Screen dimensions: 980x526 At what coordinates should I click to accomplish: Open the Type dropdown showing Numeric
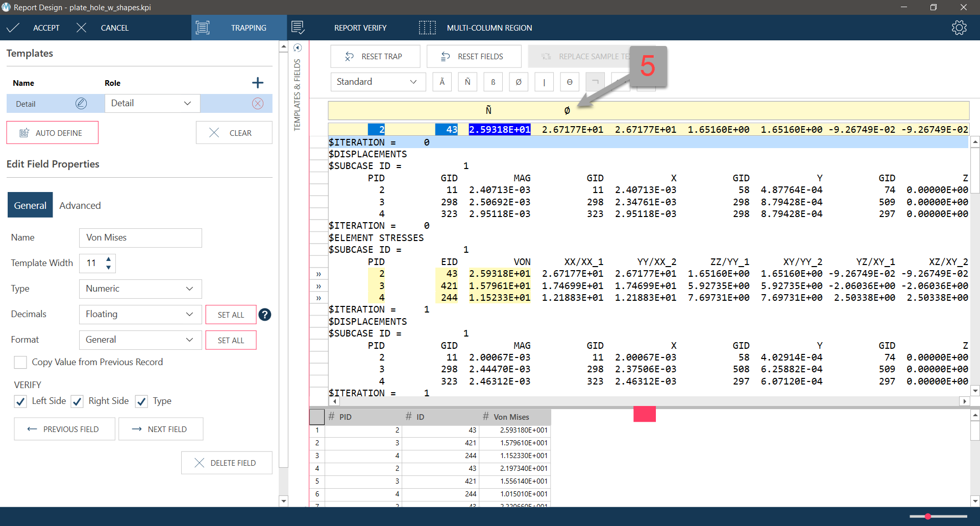[140, 289]
